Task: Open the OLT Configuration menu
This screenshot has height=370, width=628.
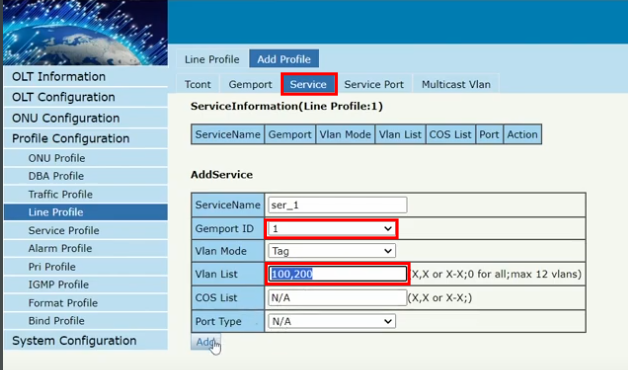Action: (85, 97)
